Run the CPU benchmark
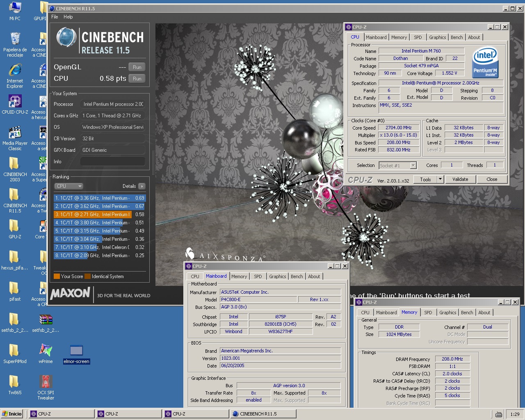The width and height of the screenshot is (525, 420). [137, 79]
